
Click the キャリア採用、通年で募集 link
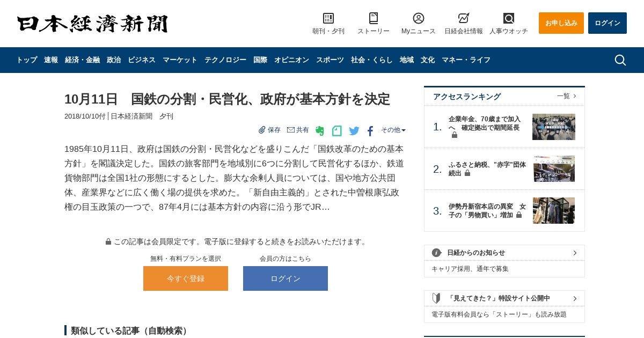(470, 269)
